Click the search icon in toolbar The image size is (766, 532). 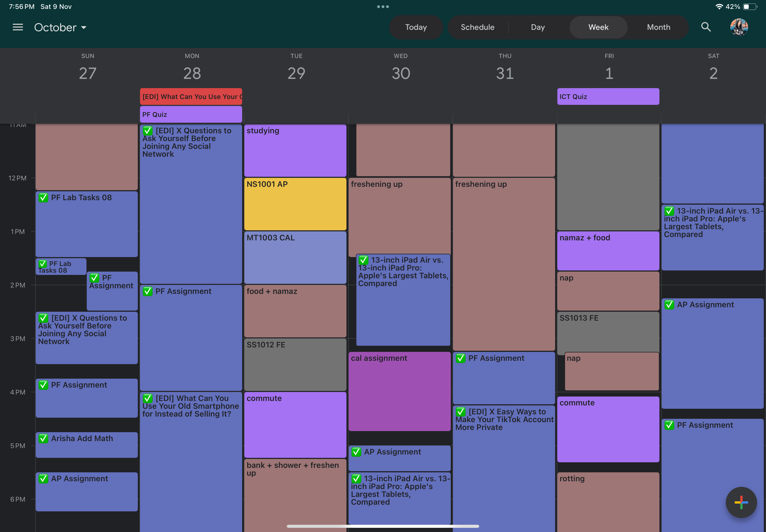[707, 27]
